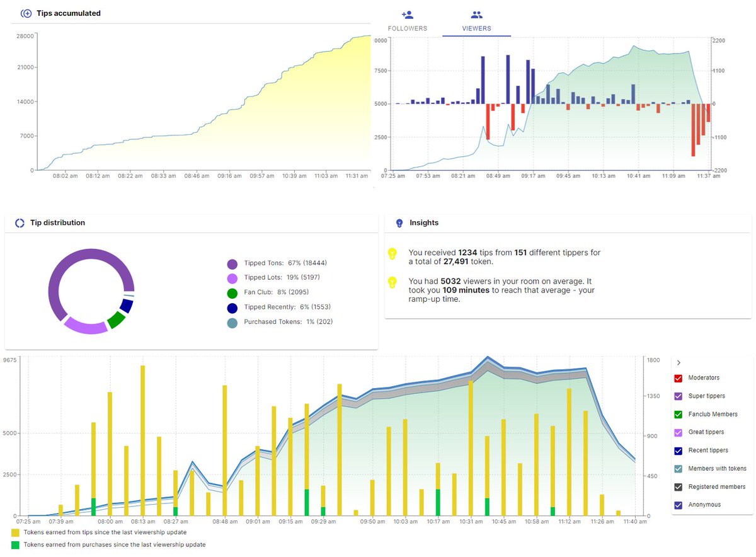Click the 27,491 token total text

tap(466, 262)
